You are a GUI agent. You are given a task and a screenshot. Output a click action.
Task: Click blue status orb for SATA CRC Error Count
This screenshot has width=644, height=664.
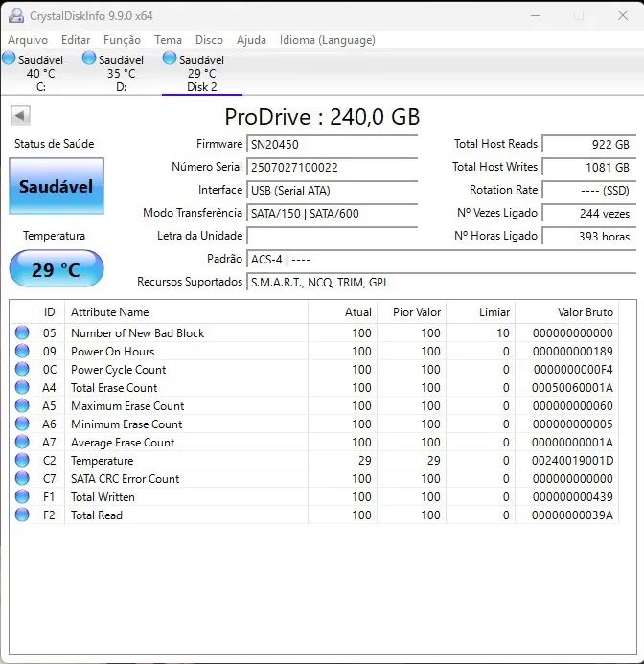22,478
